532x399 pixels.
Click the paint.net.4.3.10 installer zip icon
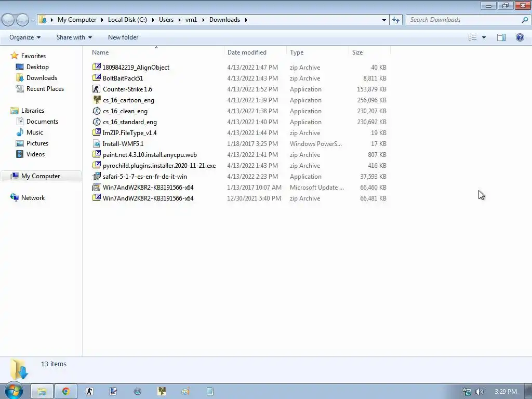[97, 154]
